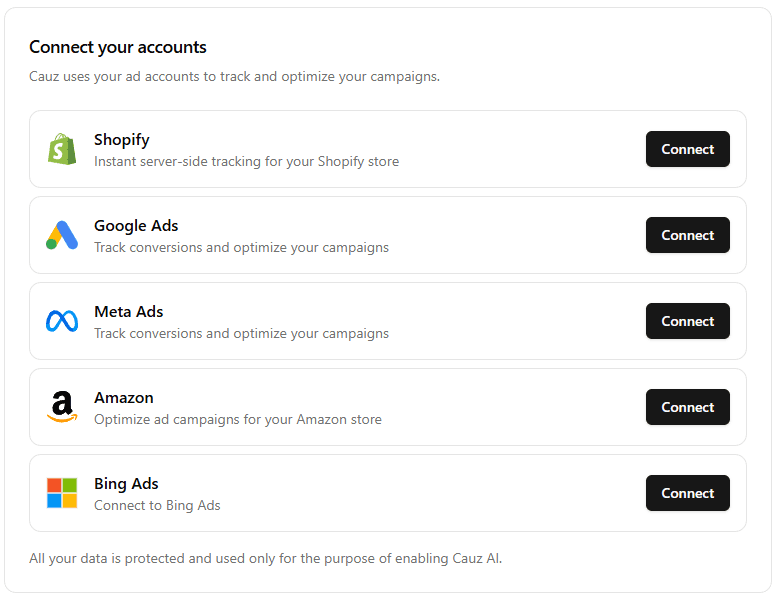This screenshot has height=599, width=779.
Task: Click the Google Ads logo icon
Action: click(62, 235)
